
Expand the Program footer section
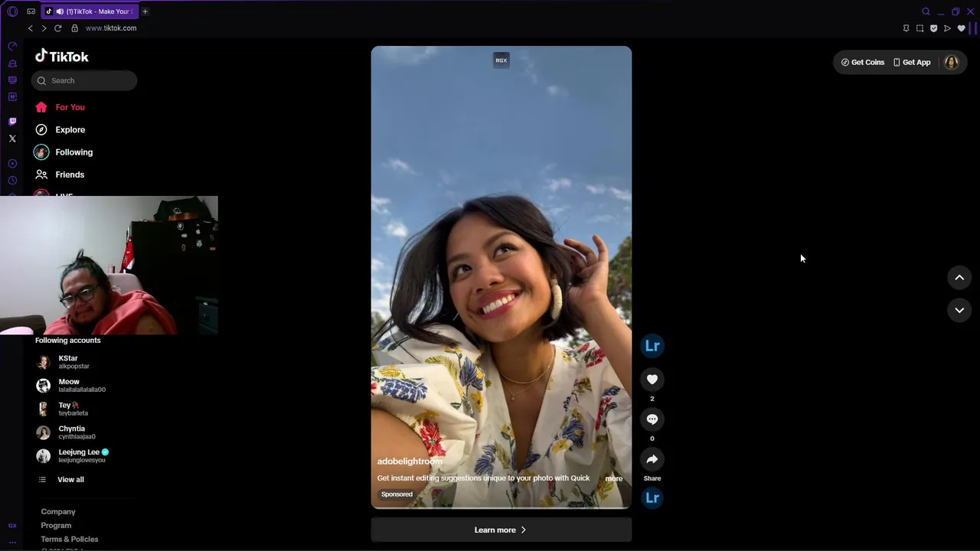coord(56,526)
